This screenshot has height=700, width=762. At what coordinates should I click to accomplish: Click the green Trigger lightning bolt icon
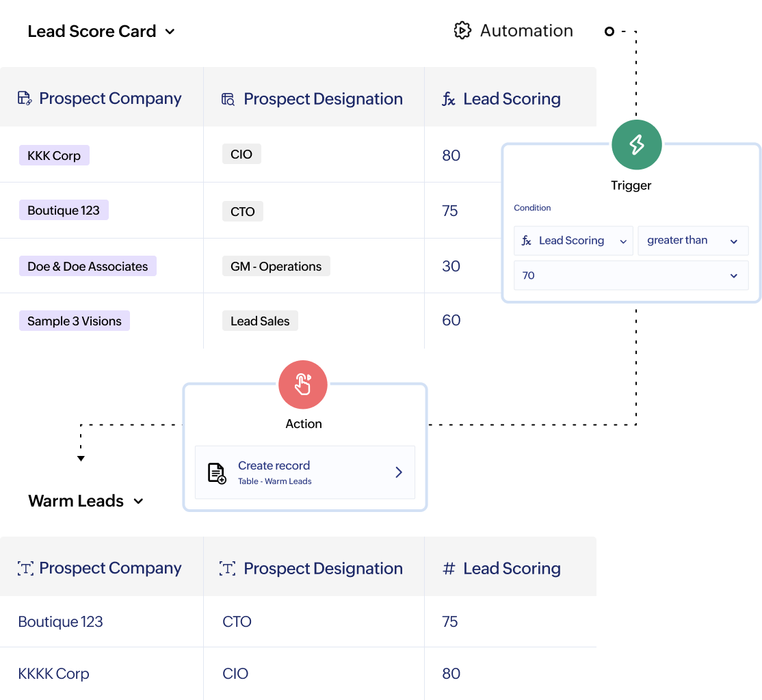(636, 145)
